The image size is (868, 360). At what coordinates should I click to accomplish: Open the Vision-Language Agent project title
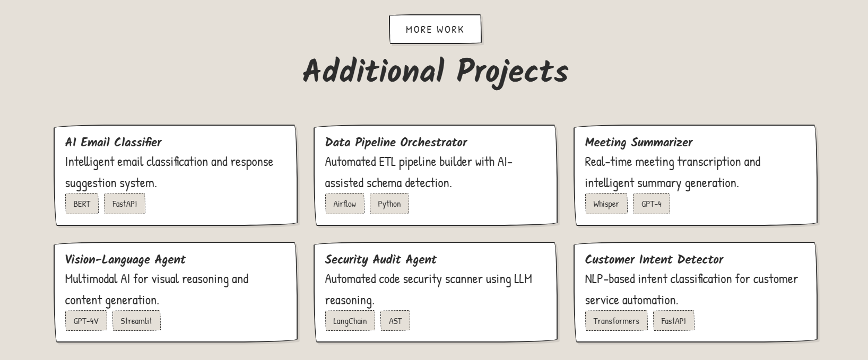click(x=125, y=259)
